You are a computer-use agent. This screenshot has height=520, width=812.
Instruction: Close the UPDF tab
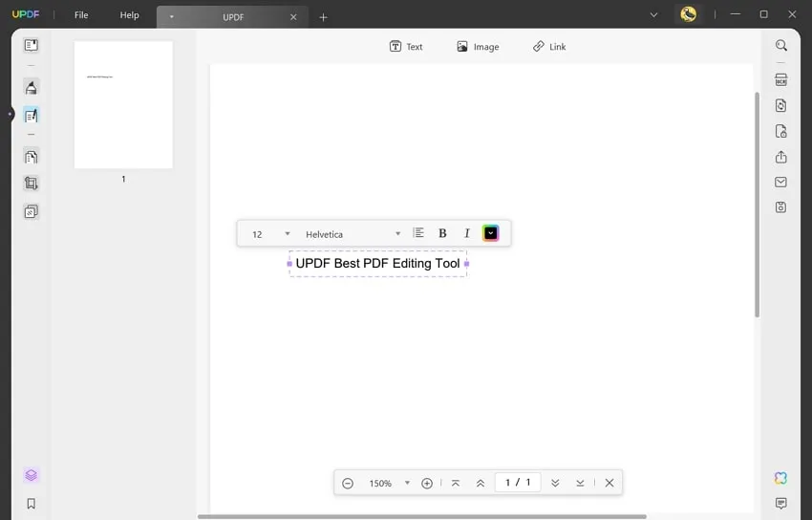(293, 17)
